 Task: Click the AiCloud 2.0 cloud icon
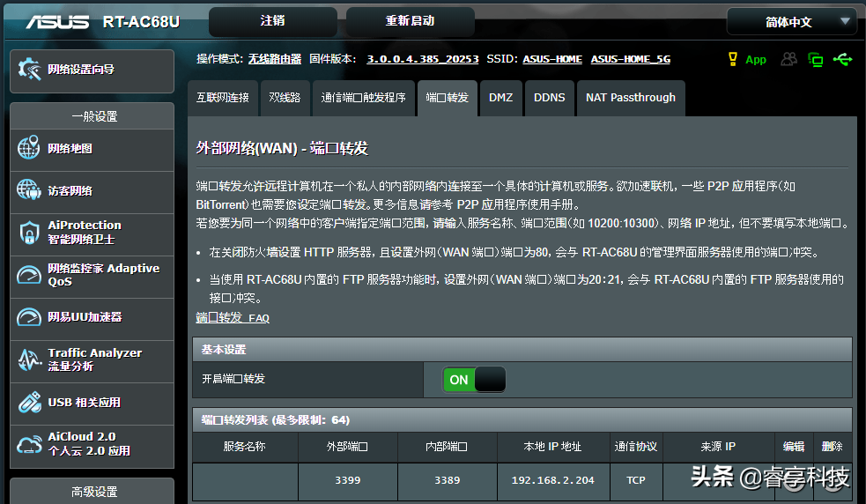[x=29, y=444]
